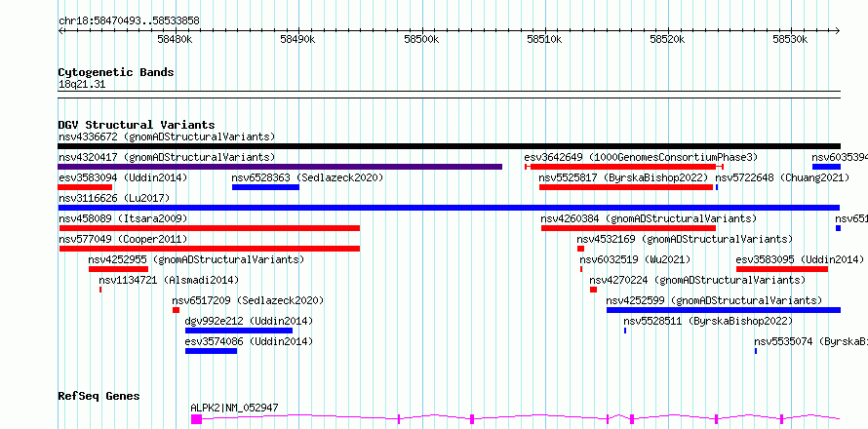The height and width of the screenshot is (429, 868).
Task: Open nsv5722648 (Chuang2021) label
Action: coord(782,177)
